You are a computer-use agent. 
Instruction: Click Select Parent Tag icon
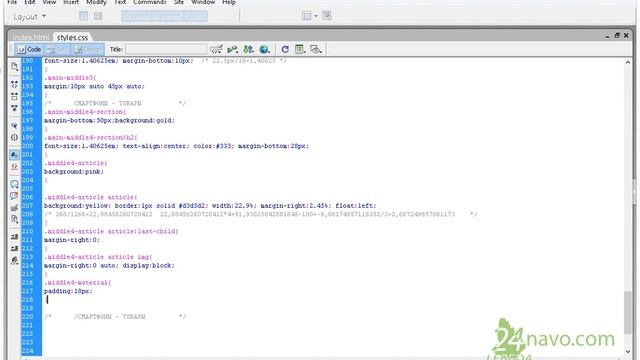(x=14, y=126)
